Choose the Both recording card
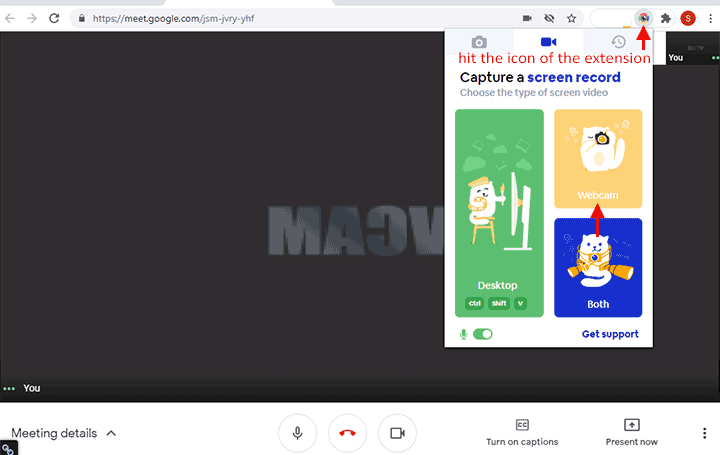 click(x=598, y=268)
